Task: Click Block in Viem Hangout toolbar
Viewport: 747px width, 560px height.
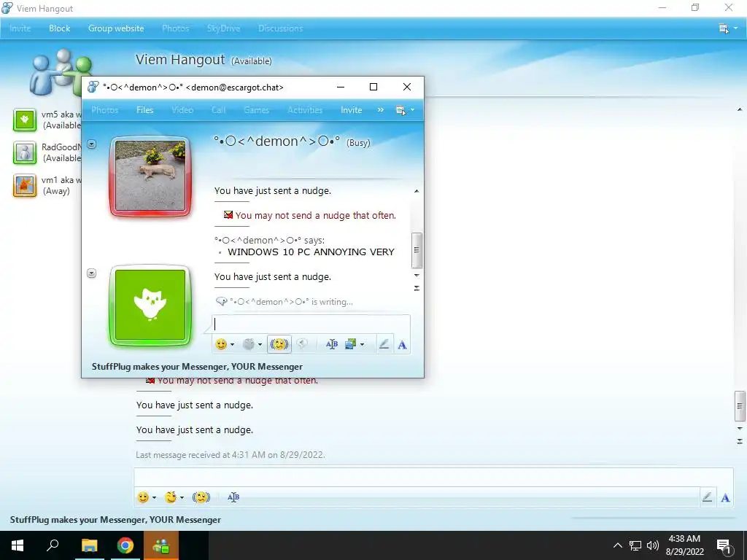Action: point(60,28)
